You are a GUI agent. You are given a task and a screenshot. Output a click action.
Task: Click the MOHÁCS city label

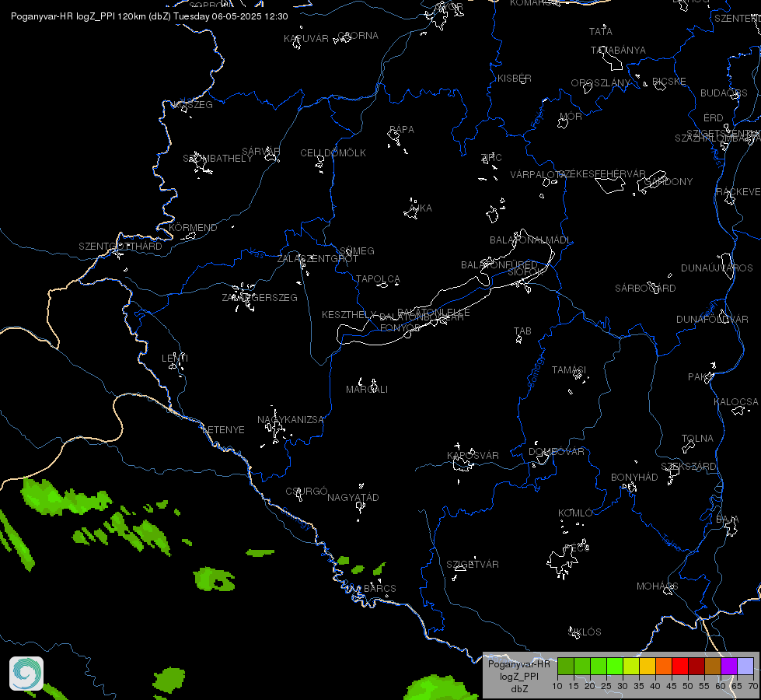tap(657, 586)
